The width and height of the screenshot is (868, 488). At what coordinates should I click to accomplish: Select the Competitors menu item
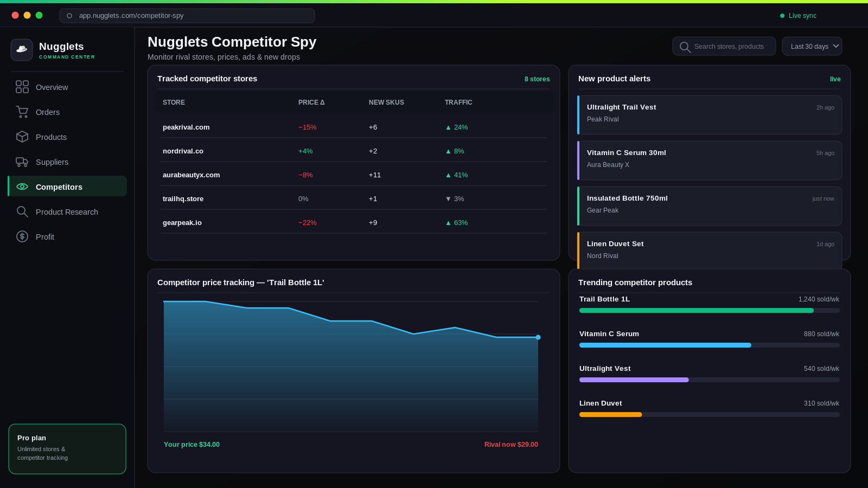click(x=67, y=186)
